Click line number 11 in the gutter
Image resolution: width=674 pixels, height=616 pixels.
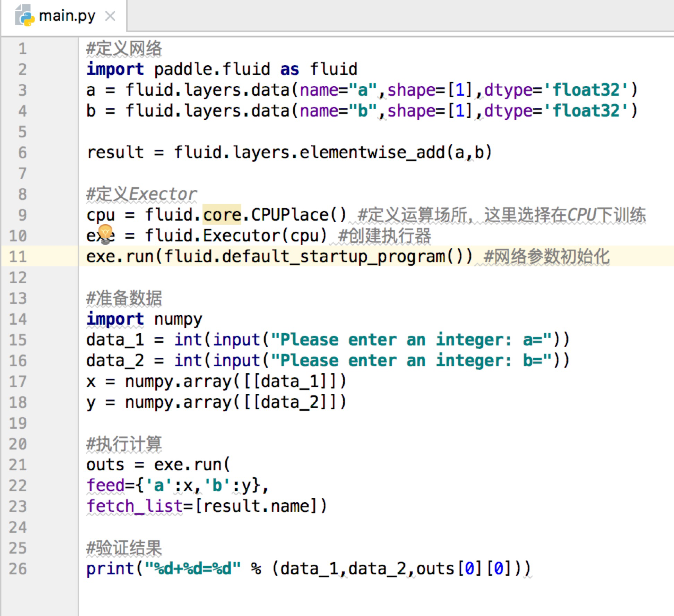coord(18,257)
